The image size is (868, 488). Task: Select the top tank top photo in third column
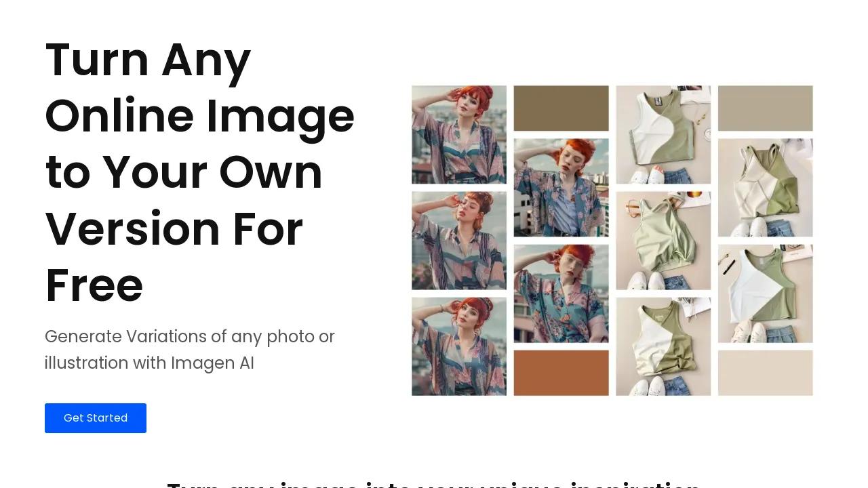663,134
